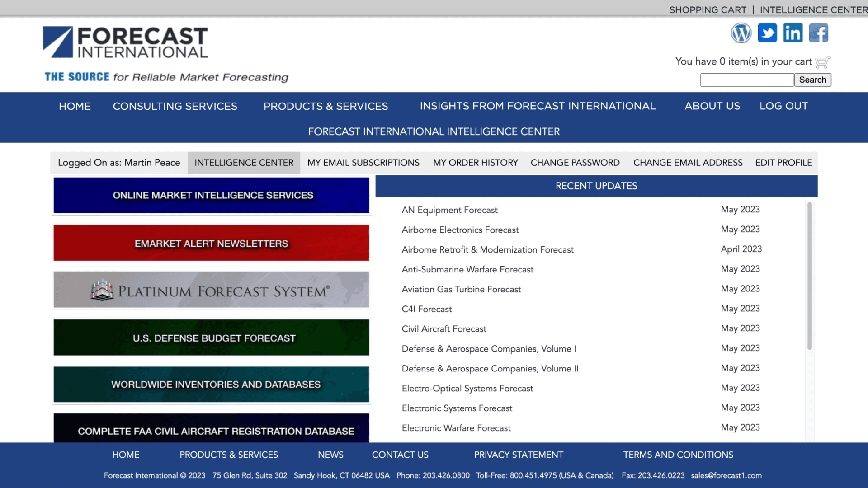Click the Forecast International logo
Image resolution: width=868 pixels, height=488 pixels.
[126, 42]
